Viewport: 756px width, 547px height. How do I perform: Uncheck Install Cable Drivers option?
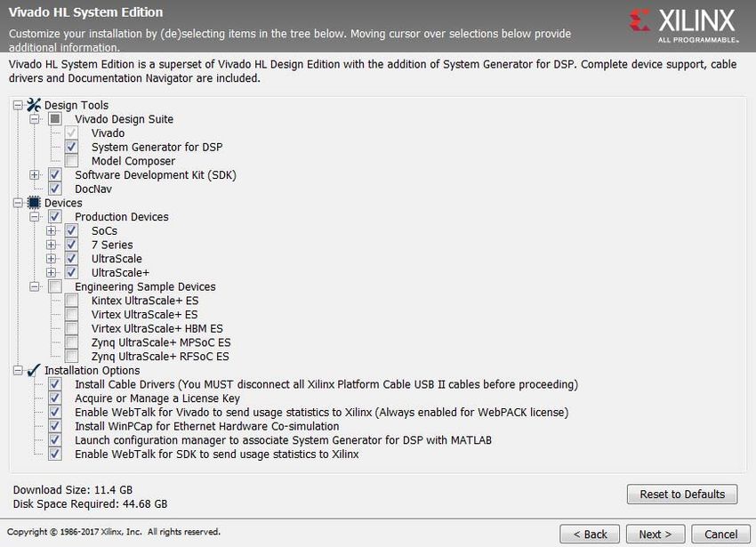point(55,384)
